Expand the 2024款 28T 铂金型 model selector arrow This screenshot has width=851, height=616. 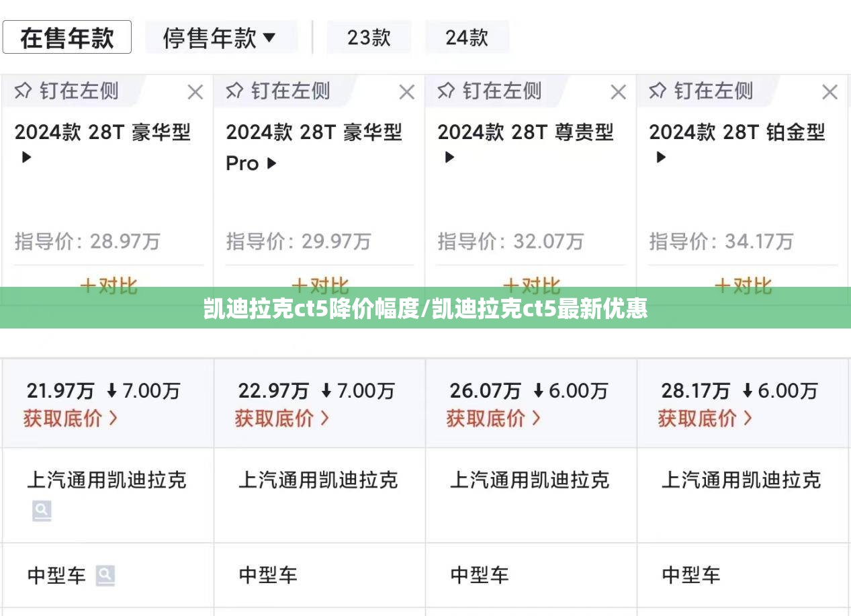coord(661,157)
